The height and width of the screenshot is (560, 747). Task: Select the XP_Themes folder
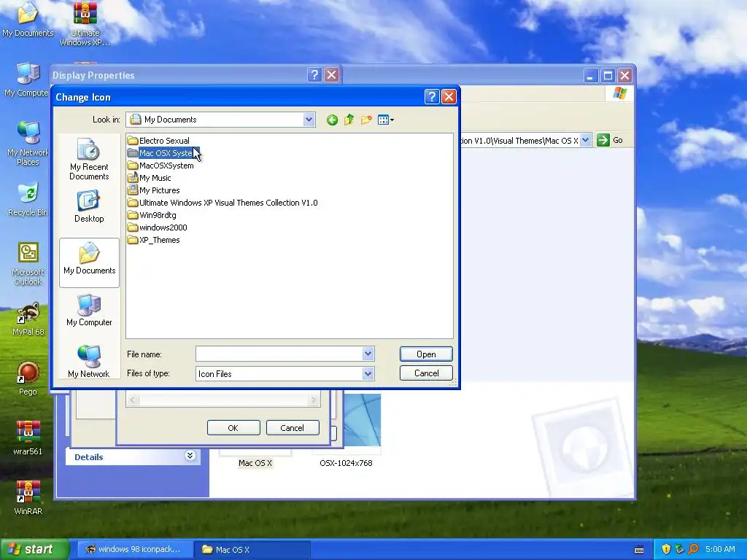[153, 239]
